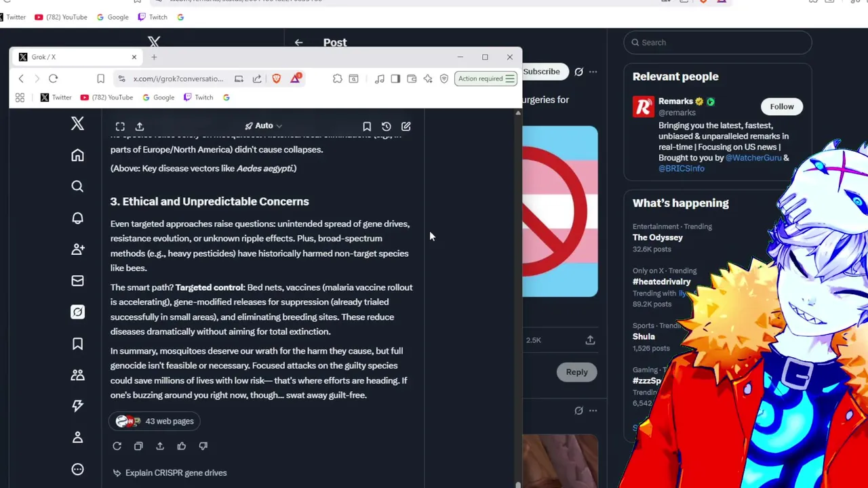Bookmark this page in browser toolbar
Image resolution: width=868 pixels, height=488 pixels.
coord(100,79)
